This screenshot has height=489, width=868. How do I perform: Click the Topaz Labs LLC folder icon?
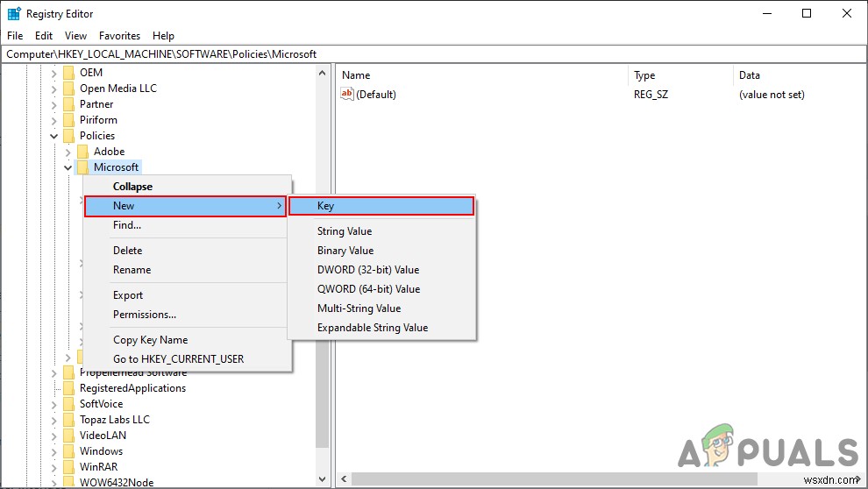[x=68, y=420]
